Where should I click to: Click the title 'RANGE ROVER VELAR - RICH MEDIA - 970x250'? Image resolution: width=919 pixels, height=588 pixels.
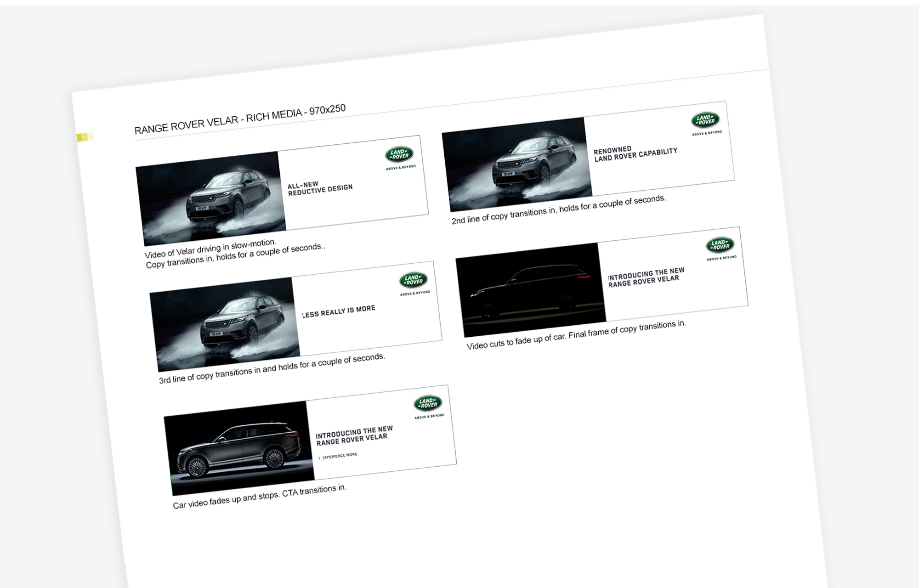tap(240, 119)
